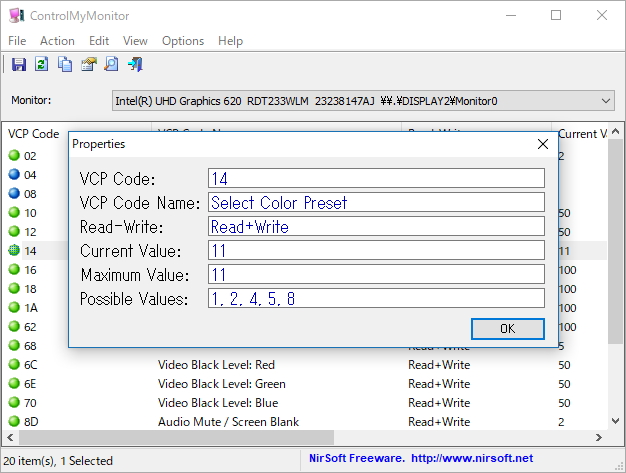The image size is (626, 473).
Task: Click the green status icon for row 6E
Action: coord(14,383)
